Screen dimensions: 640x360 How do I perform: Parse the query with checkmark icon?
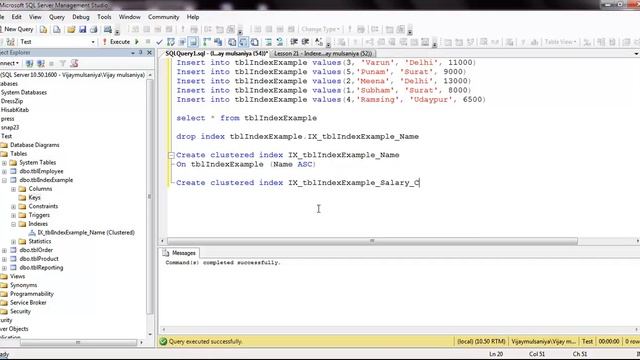point(159,42)
